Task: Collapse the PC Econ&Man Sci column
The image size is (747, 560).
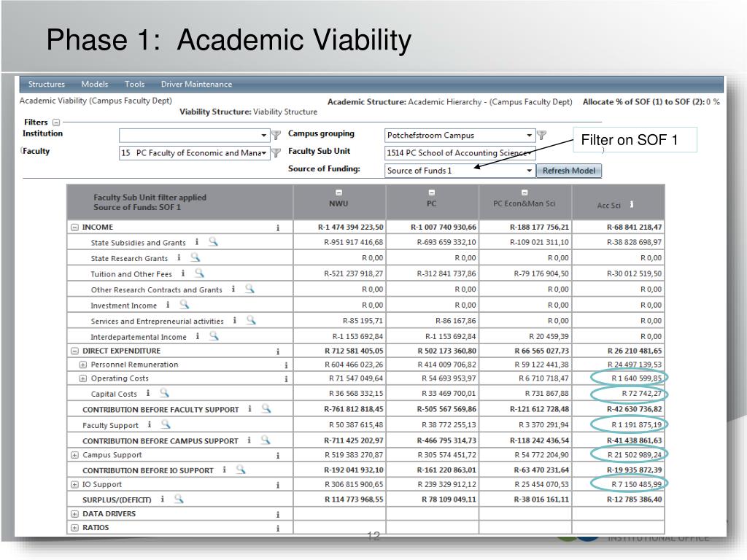Action: tap(525, 192)
